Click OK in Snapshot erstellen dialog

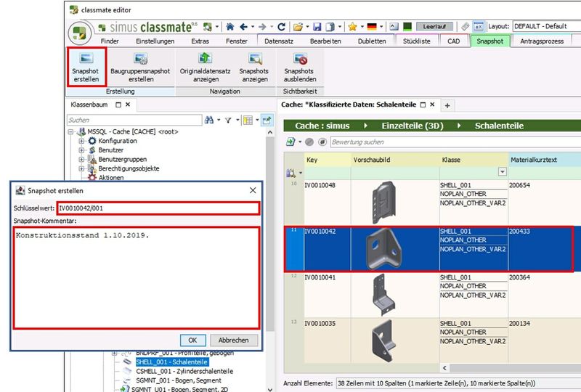192,340
